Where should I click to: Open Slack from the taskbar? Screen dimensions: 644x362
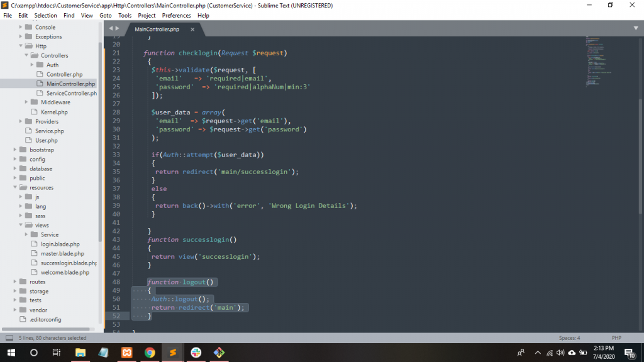coord(196,353)
